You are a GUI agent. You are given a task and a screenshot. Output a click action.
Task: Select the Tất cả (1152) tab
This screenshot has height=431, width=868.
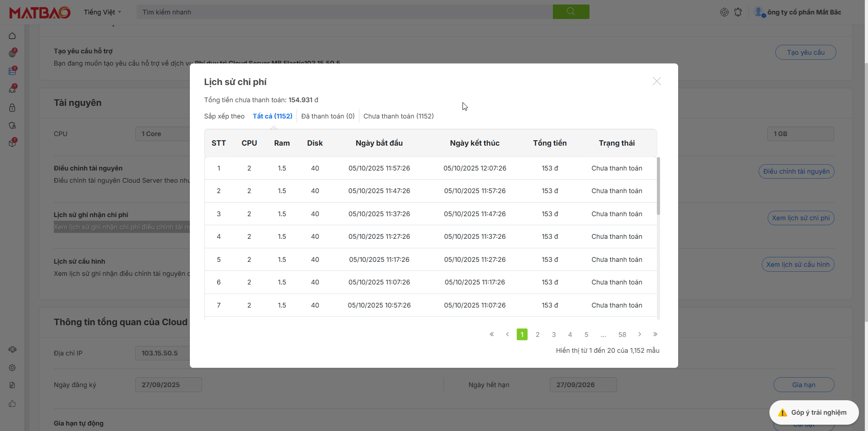(272, 116)
